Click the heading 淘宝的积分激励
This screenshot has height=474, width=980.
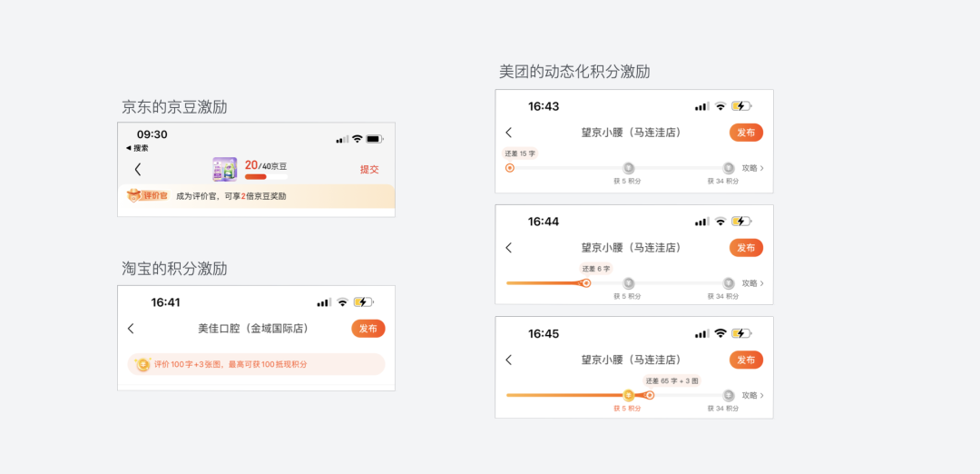(x=174, y=269)
